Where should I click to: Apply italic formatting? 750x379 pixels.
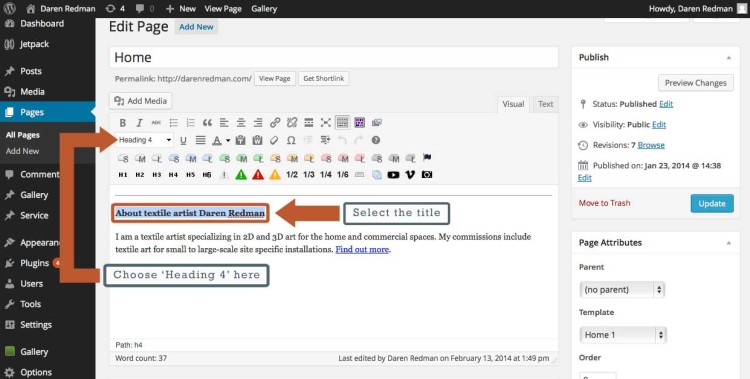[139, 123]
